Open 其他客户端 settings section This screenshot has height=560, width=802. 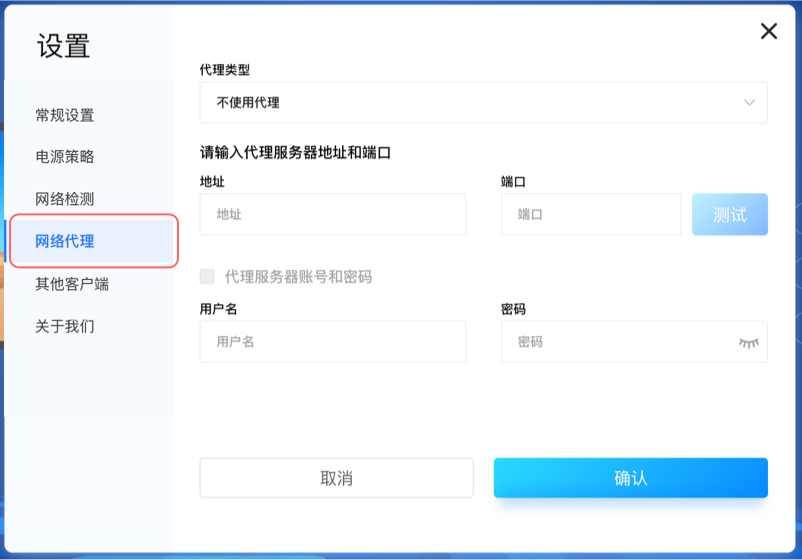point(72,284)
